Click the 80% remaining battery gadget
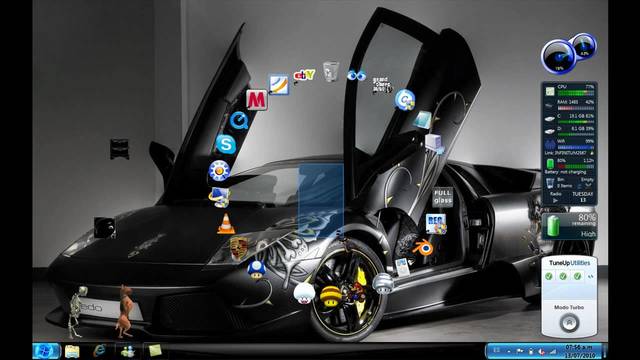The height and width of the screenshot is (360, 640). coord(569,225)
